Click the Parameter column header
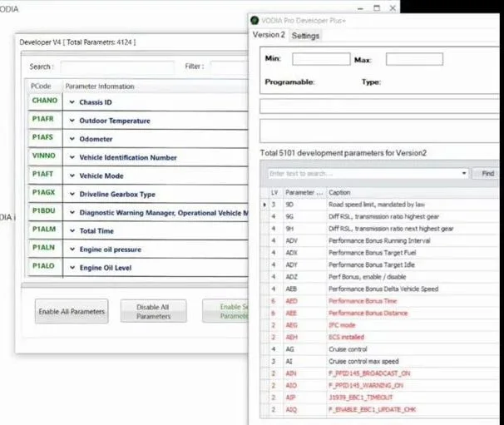Image resolution: width=504 pixels, height=425 pixels. pos(304,192)
